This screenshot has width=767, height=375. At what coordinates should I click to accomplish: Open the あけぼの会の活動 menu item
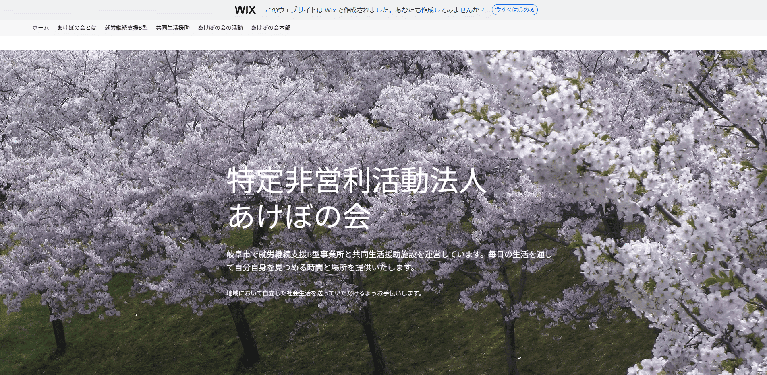220,28
